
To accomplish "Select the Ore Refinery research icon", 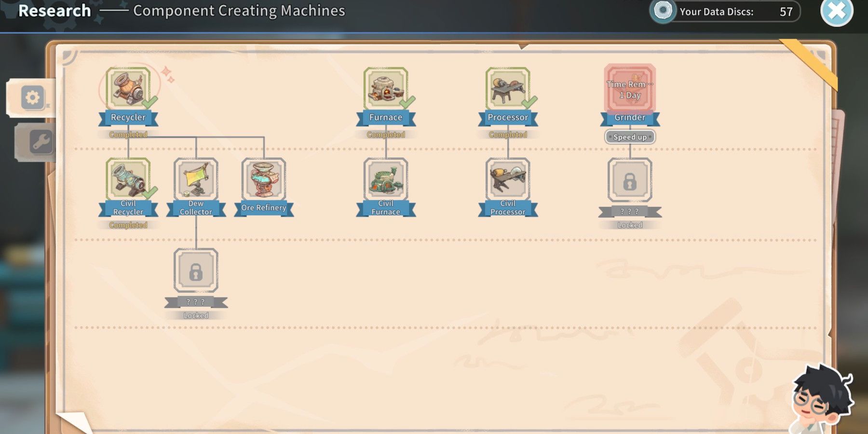I will pyautogui.click(x=264, y=179).
